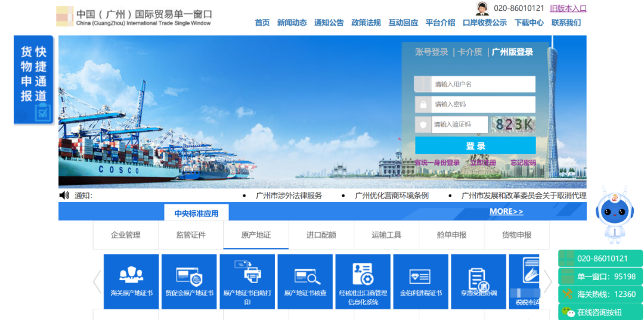This screenshot has height=320, width=644.
Task: Click the 旧版本入口 link
Action: coord(568,8)
